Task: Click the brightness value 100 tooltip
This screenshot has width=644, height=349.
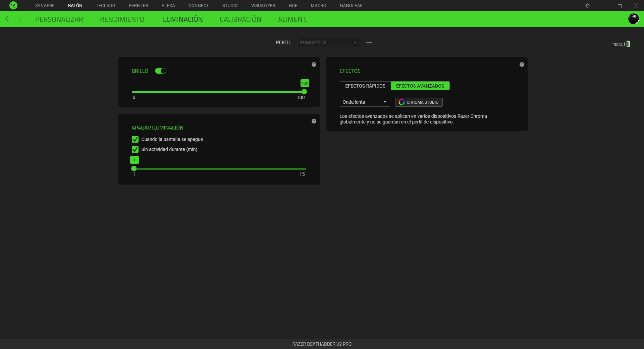Action: click(305, 83)
